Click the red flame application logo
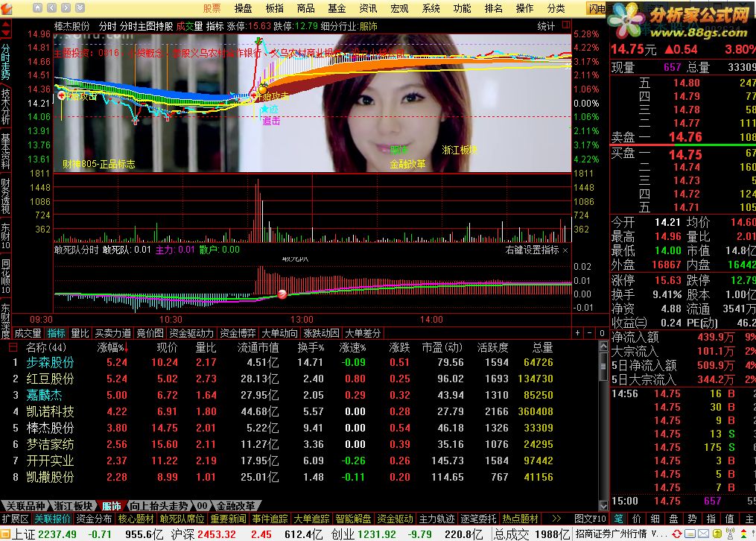 coord(6,8)
